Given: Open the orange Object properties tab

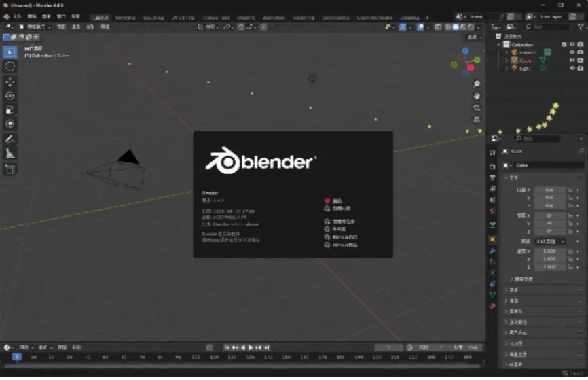Looking at the screenshot, I should pos(492,239).
